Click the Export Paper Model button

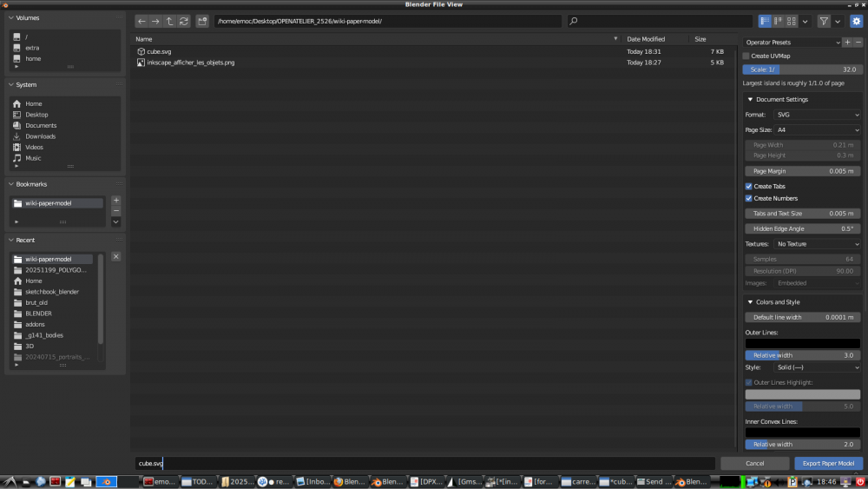click(x=828, y=464)
